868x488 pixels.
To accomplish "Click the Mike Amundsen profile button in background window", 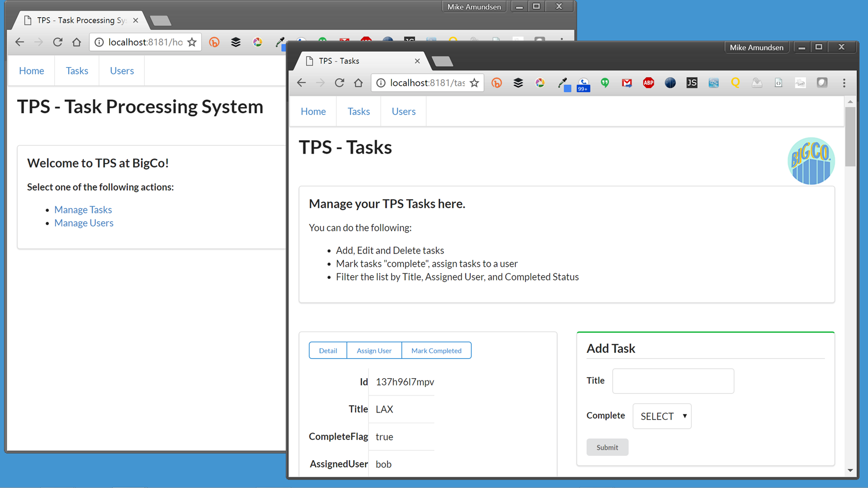I will (x=474, y=7).
